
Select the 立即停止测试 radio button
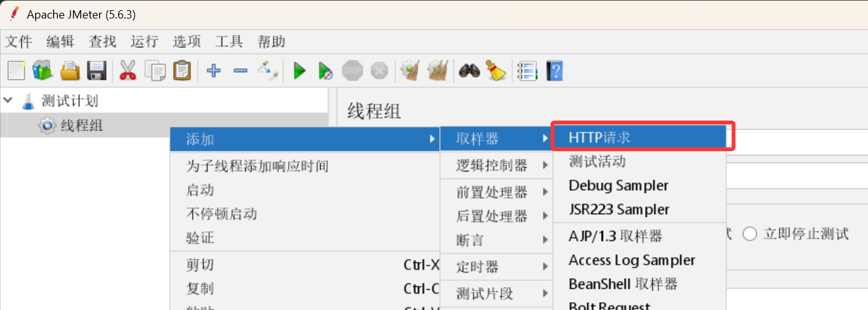(x=749, y=234)
